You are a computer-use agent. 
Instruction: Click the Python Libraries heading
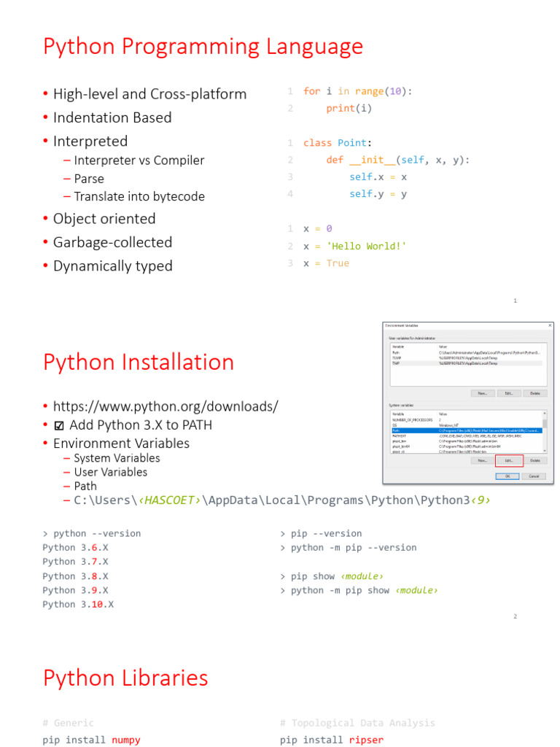pos(125,678)
